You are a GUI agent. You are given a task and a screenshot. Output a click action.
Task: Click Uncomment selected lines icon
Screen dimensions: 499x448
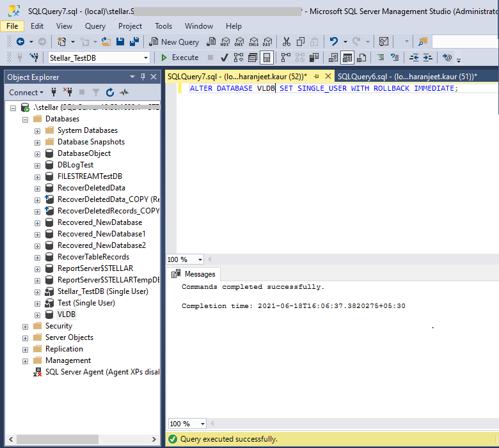(395, 58)
